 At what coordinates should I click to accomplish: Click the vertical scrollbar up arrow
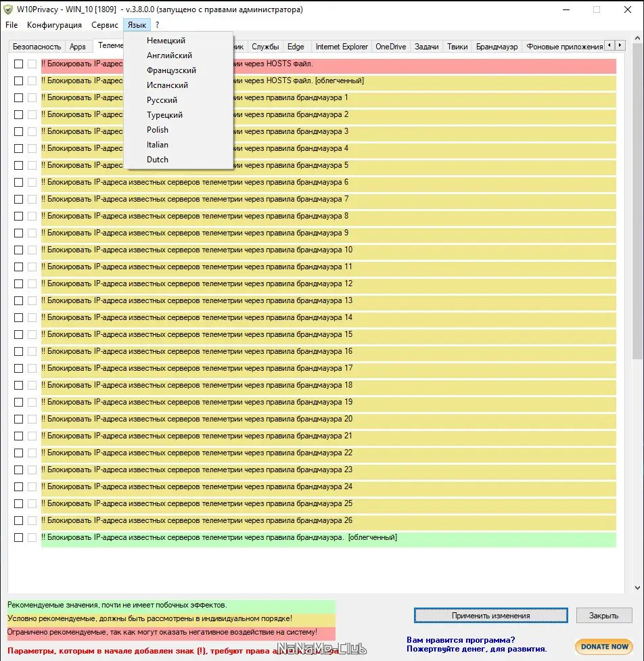coord(637,38)
